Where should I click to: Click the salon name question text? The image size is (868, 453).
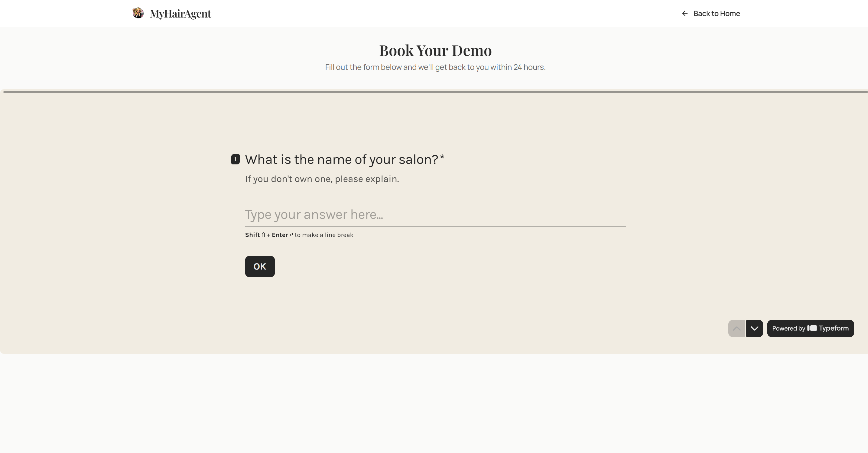(x=344, y=160)
